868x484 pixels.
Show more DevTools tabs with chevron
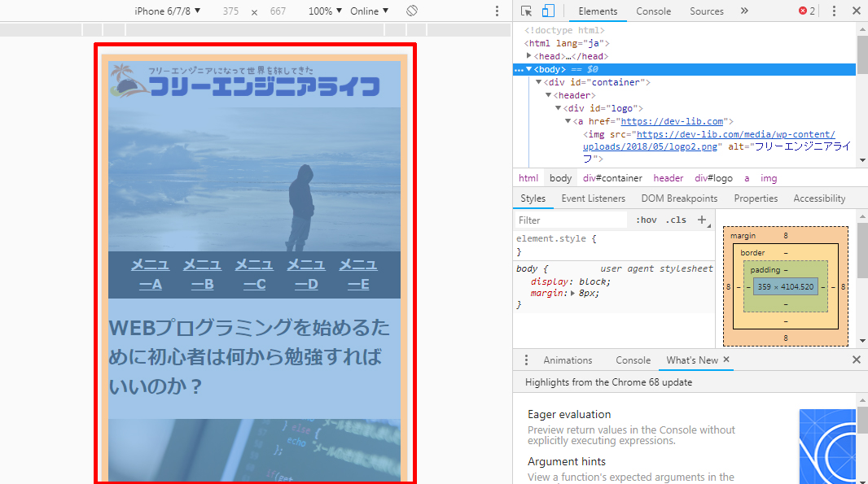744,11
